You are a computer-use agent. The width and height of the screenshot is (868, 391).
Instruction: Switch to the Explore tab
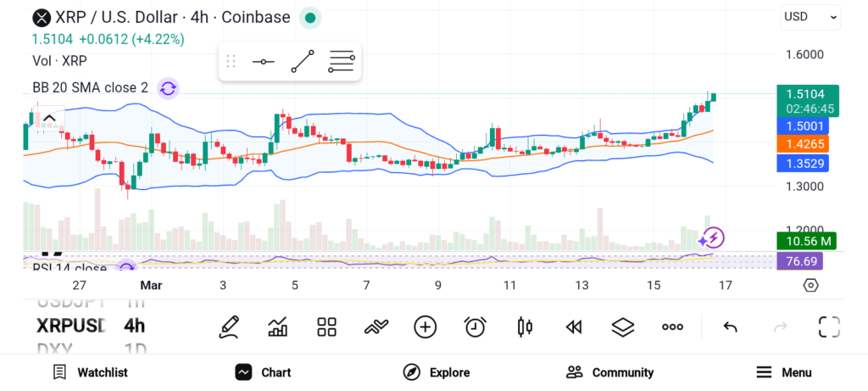pyautogui.click(x=436, y=372)
